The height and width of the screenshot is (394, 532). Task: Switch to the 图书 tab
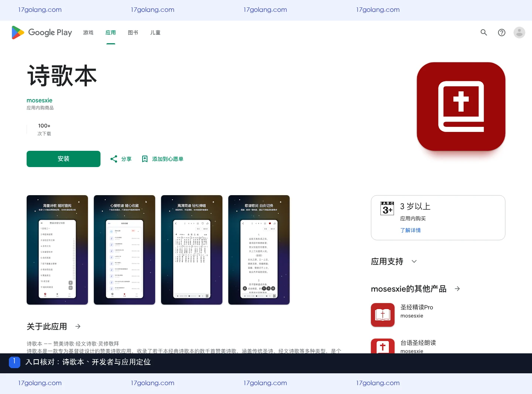[x=133, y=33]
